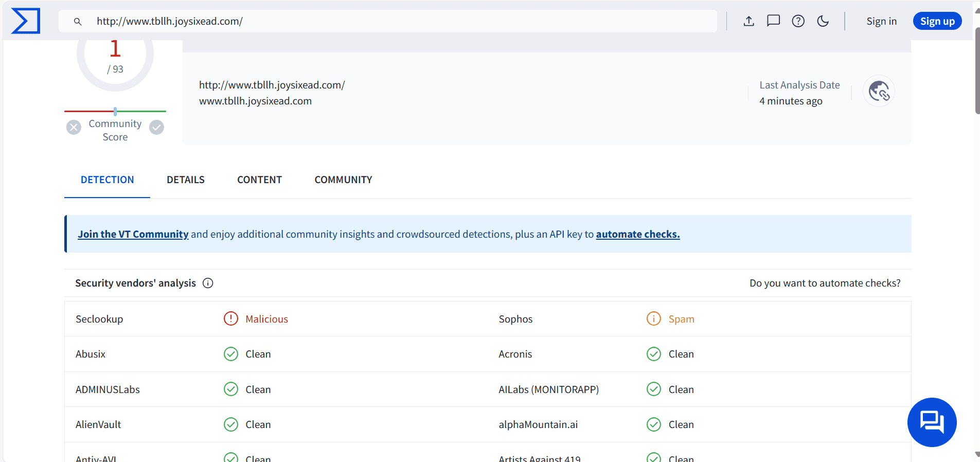Click the URL search input field
Viewport: 980px width, 462px height.
point(388,21)
